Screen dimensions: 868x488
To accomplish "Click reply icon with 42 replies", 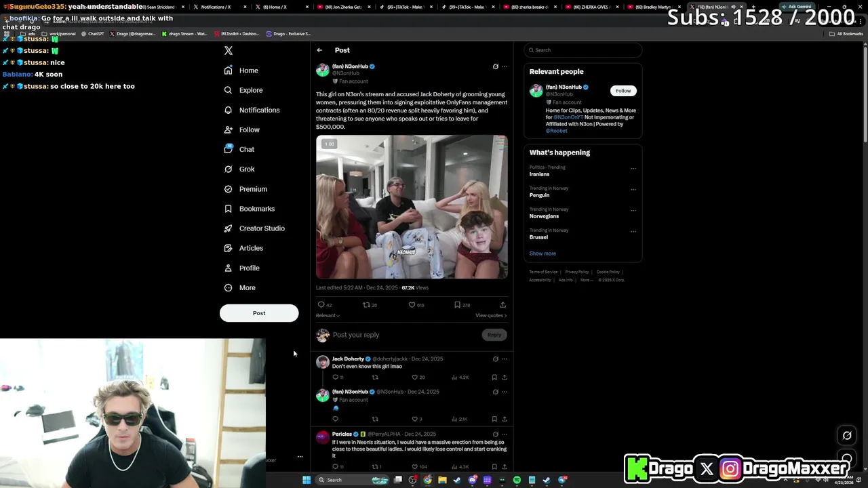I will click(321, 305).
